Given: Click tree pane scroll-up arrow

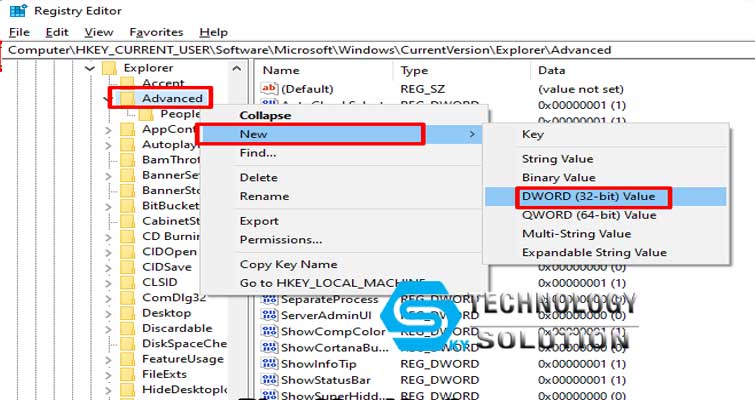Looking at the screenshot, I should coord(236,68).
